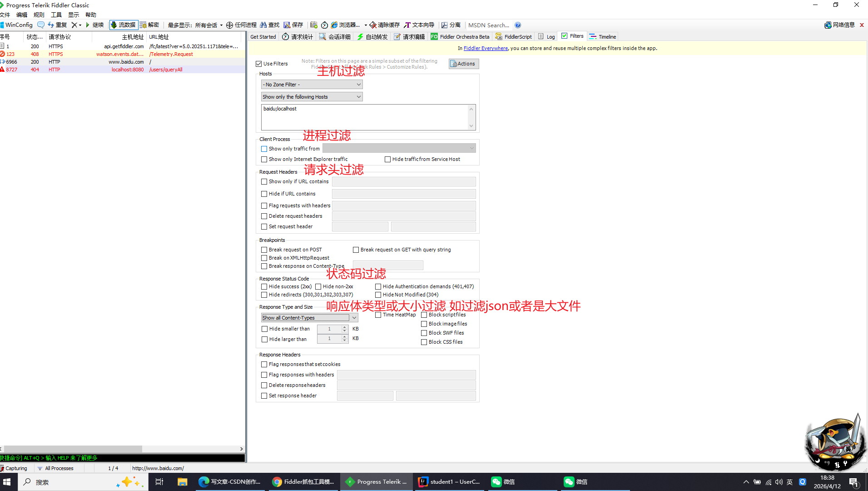Toggle the 流数据 streaming button
The height and width of the screenshot is (491, 868).
(x=123, y=25)
